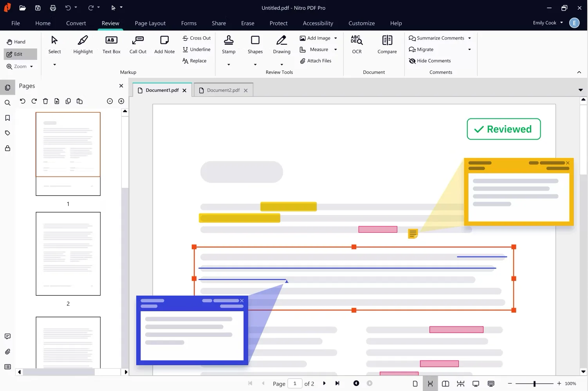Open the bookmarks sidebar panel
The width and height of the screenshot is (588, 391).
click(x=7, y=118)
